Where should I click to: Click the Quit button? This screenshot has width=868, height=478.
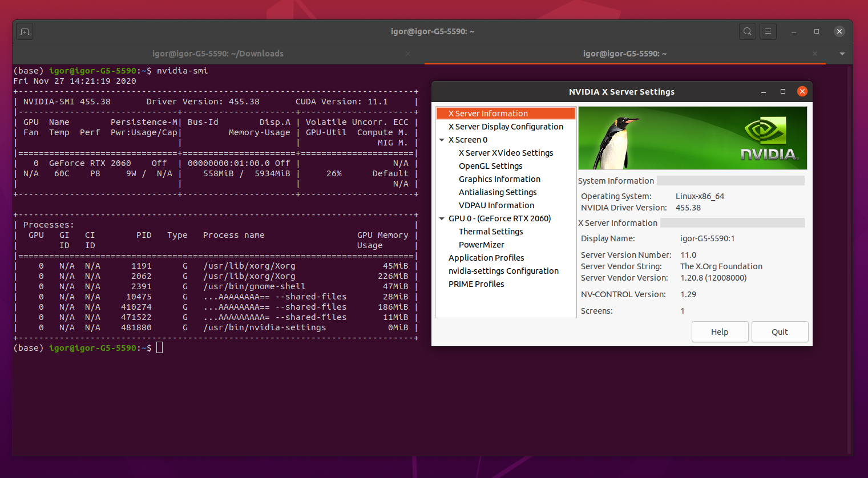[780, 332]
